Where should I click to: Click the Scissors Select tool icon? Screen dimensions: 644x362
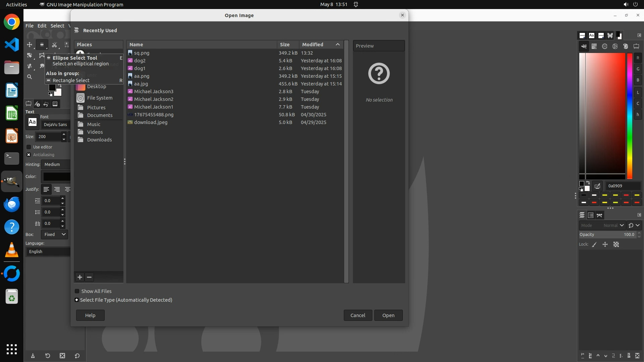[54, 45]
